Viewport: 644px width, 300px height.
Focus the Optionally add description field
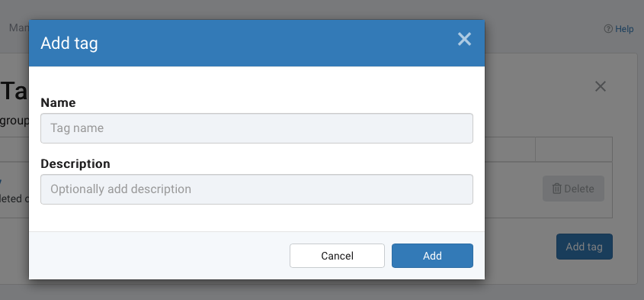(257, 189)
